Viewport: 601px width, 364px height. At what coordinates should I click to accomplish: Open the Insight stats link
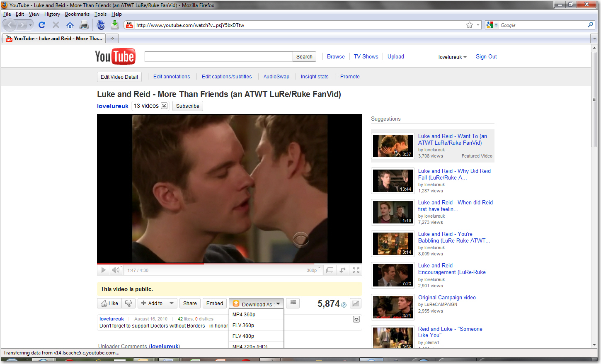[314, 77]
